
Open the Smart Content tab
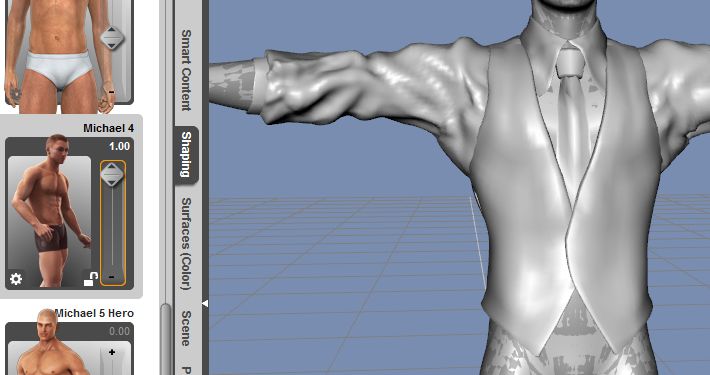point(186,70)
